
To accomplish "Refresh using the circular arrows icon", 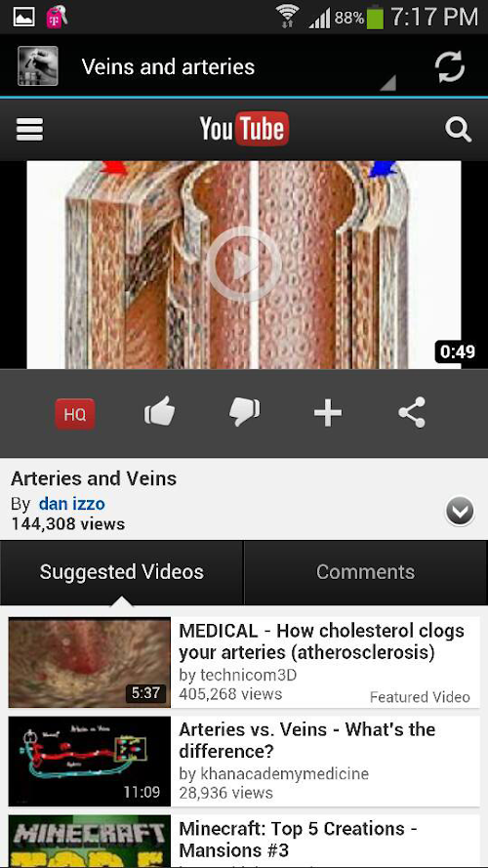I will tap(449, 67).
